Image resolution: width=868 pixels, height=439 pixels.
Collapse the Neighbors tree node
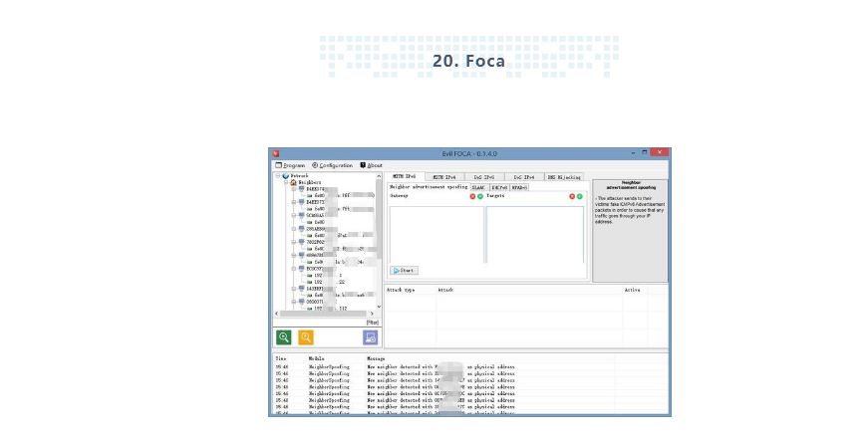[286, 182]
